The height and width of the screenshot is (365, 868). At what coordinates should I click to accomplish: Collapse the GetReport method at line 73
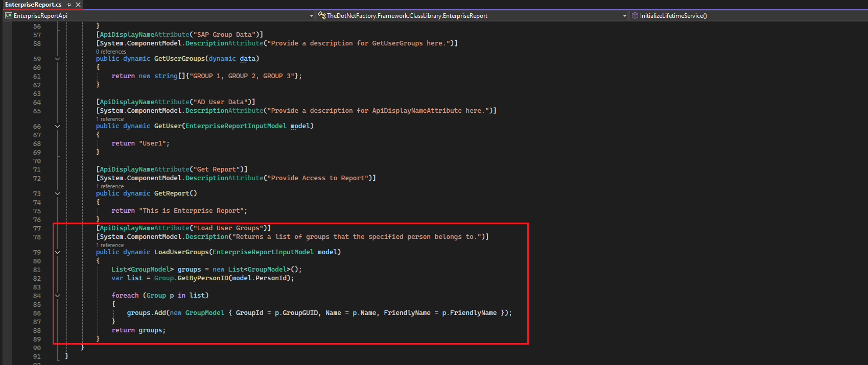point(57,193)
